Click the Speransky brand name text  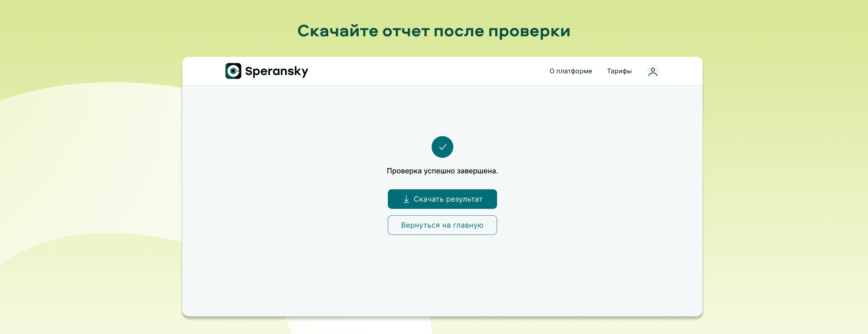click(x=276, y=71)
